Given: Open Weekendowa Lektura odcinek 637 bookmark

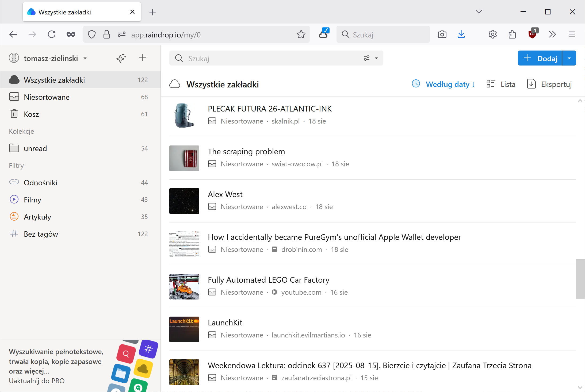Looking at the screenshot, I should [370, 365].
